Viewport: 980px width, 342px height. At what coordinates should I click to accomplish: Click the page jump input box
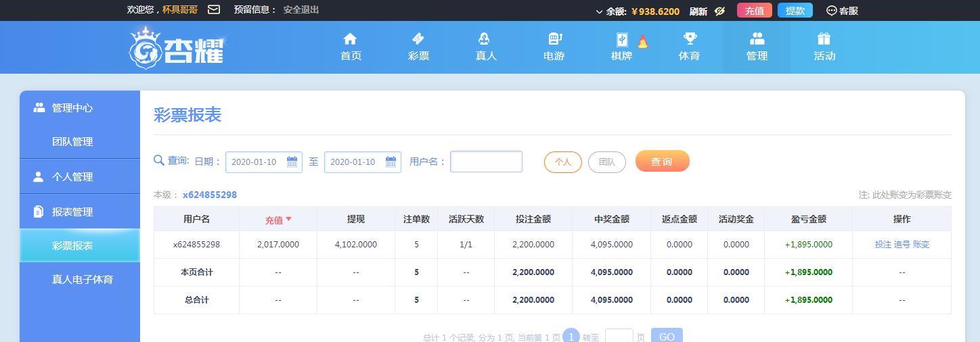[x=619, y=336]
